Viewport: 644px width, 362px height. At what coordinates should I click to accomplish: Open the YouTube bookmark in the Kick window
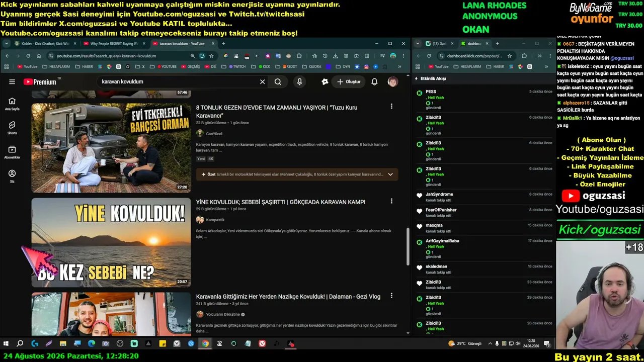pos(438,66)
